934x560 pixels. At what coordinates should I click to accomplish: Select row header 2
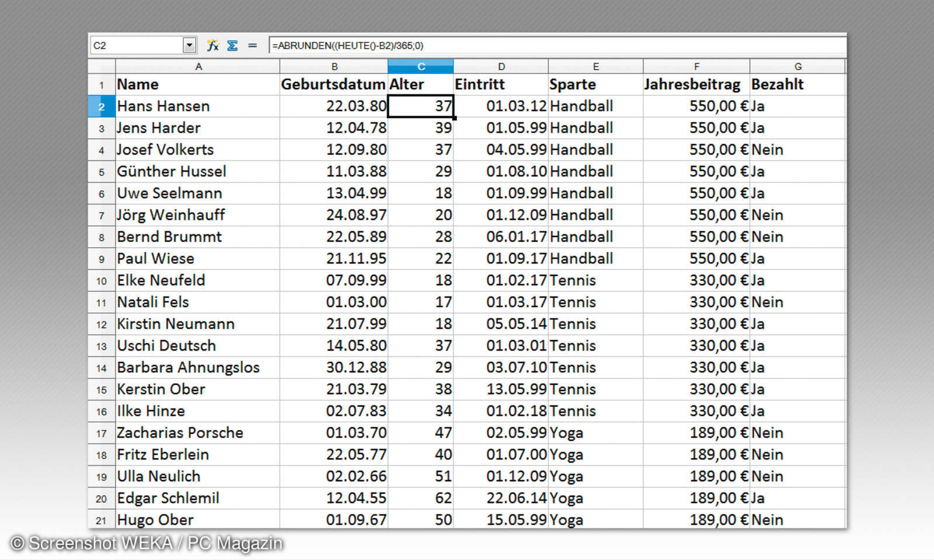tap(101, 106)
